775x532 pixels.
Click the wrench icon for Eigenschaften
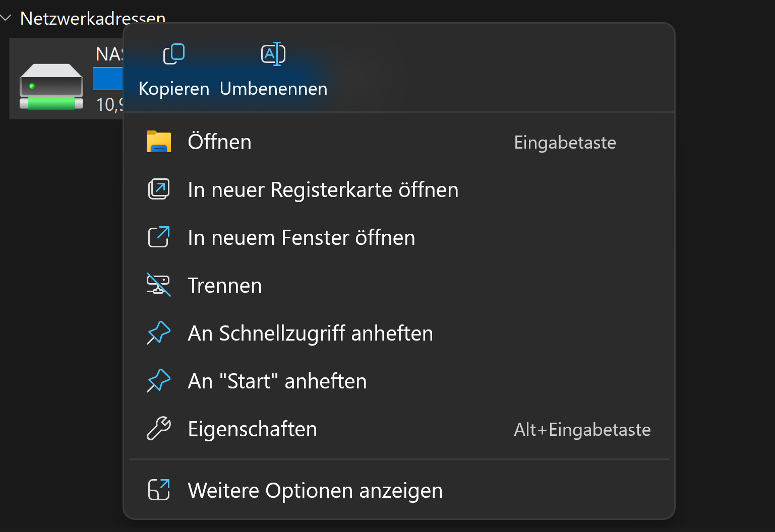click(x=159, y=429)
